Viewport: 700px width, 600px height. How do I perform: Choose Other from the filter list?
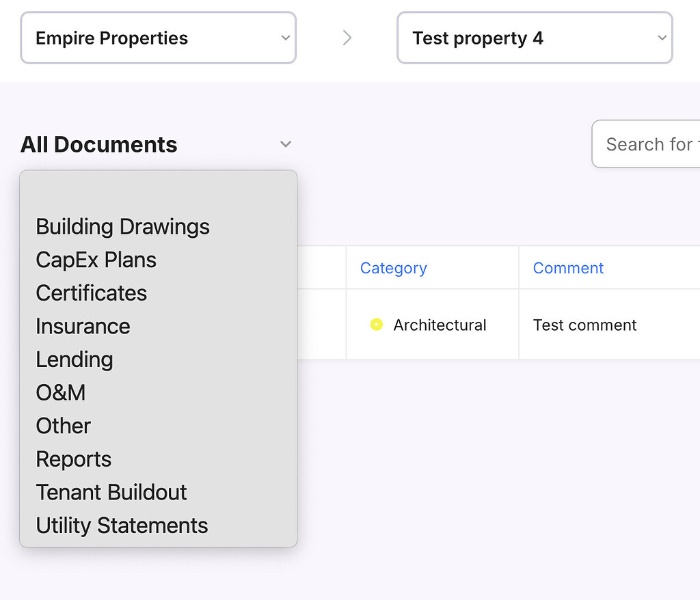click(63, 425)
